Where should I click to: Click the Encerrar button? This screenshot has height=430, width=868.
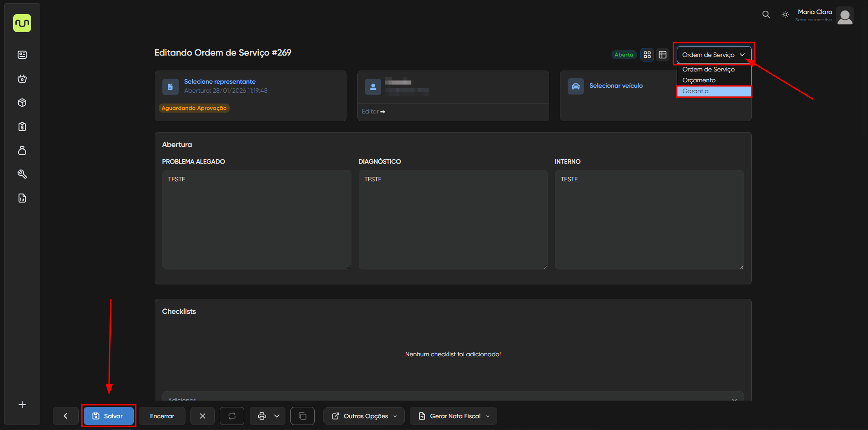coord(162,416)
